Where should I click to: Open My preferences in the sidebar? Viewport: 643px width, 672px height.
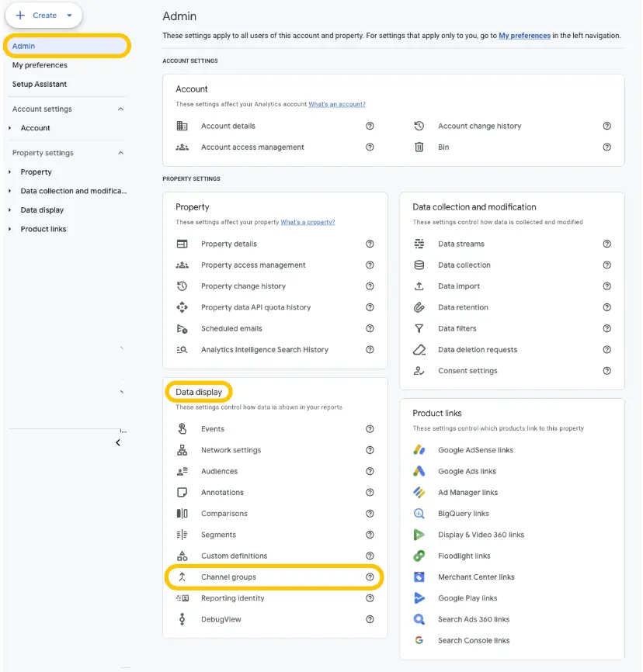pos(40,65)
